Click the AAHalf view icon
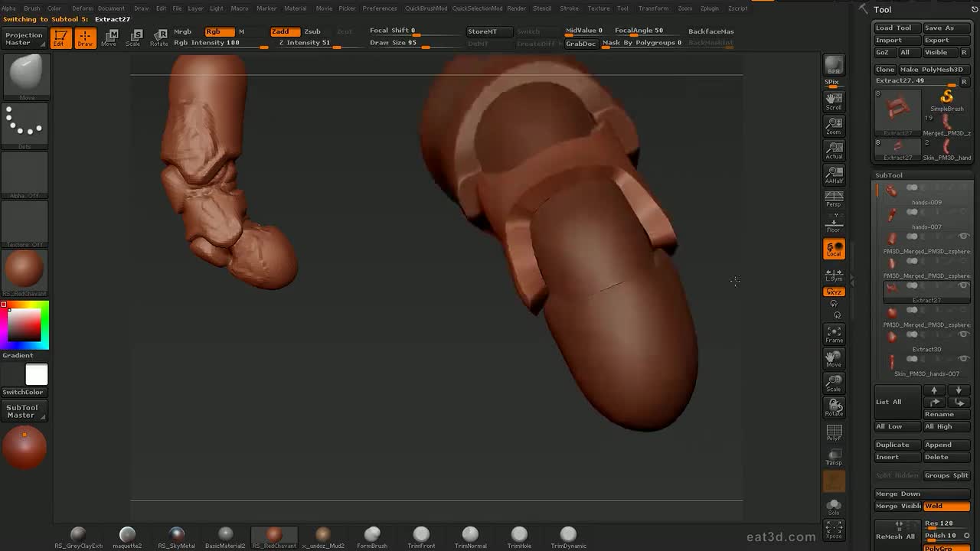 tap(834, 174)
